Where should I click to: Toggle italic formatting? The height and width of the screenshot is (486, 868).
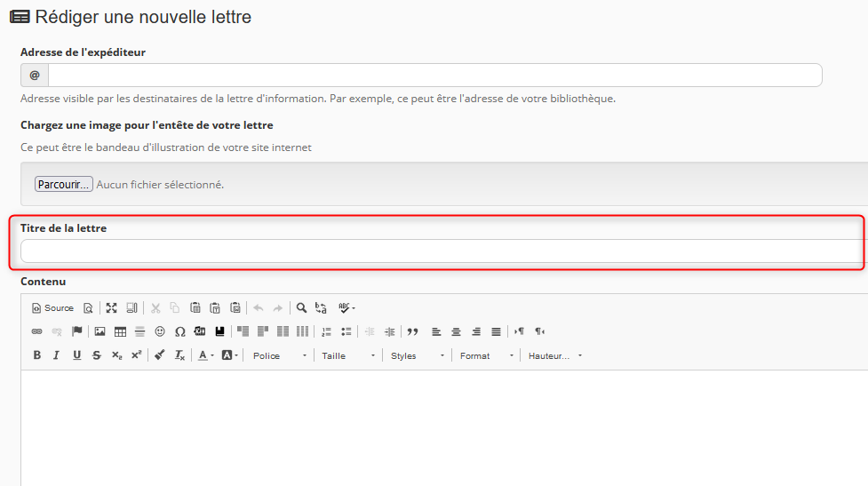point(56,355)
